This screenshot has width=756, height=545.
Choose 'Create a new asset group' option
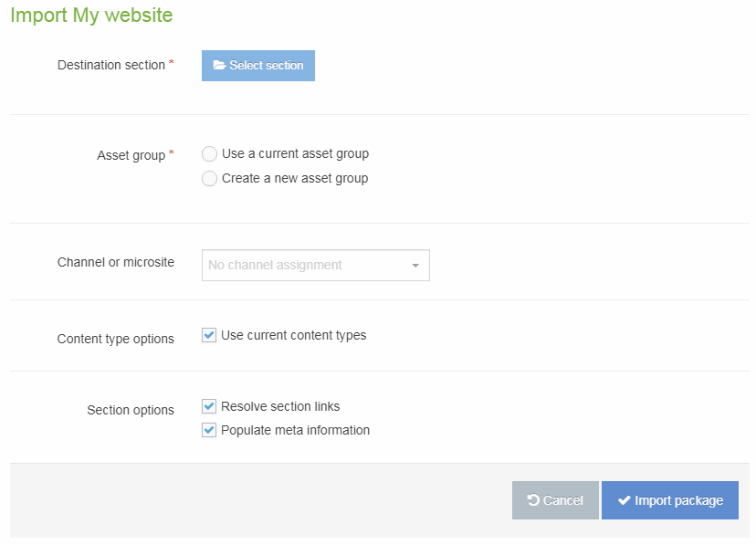[209, 178]
